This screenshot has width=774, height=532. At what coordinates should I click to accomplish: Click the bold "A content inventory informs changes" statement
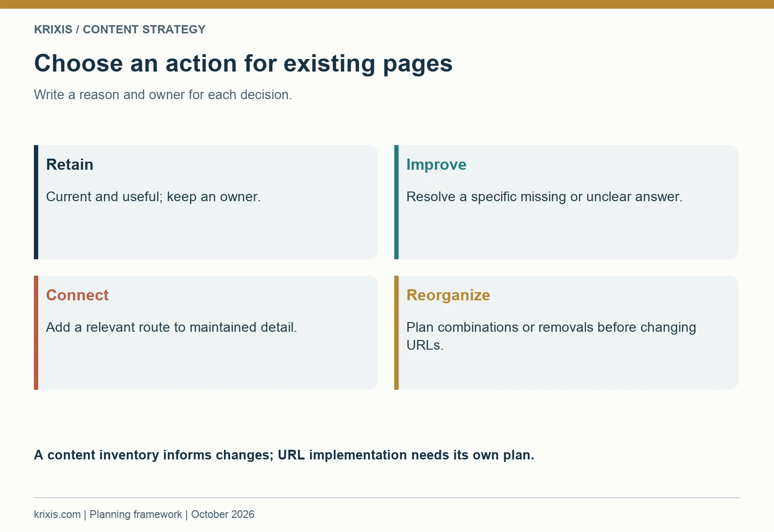click(284, 455)
